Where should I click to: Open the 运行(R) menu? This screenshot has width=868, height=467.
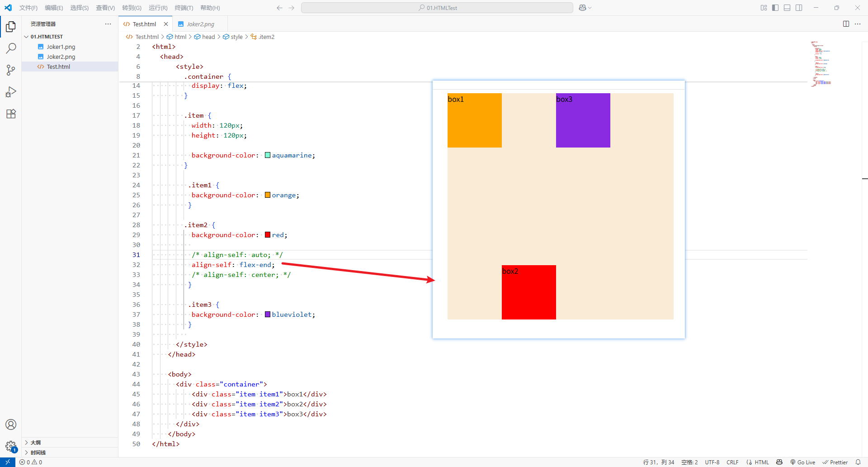point(158,8)
